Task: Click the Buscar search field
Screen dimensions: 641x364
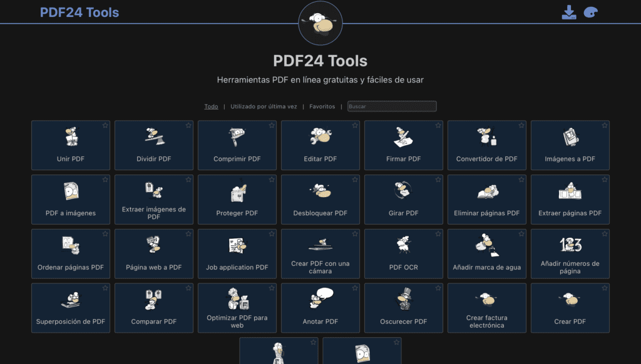Action: point(392,106)
